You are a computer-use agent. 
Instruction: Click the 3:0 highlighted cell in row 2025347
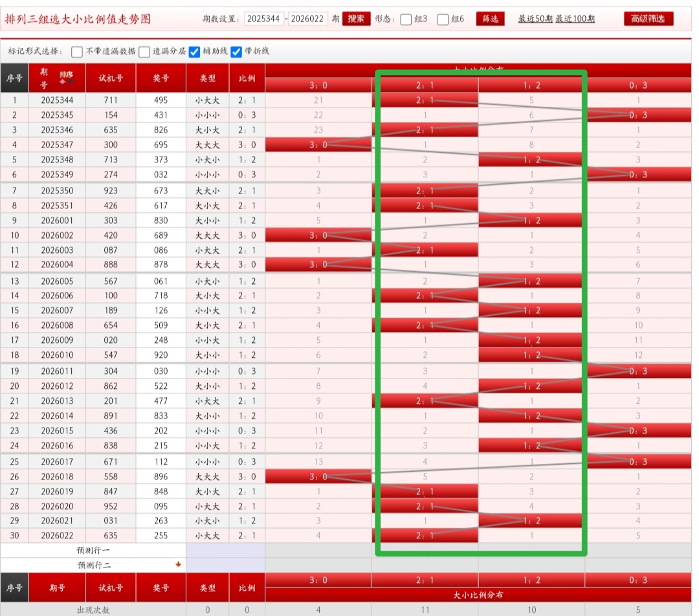click(318, 145)
